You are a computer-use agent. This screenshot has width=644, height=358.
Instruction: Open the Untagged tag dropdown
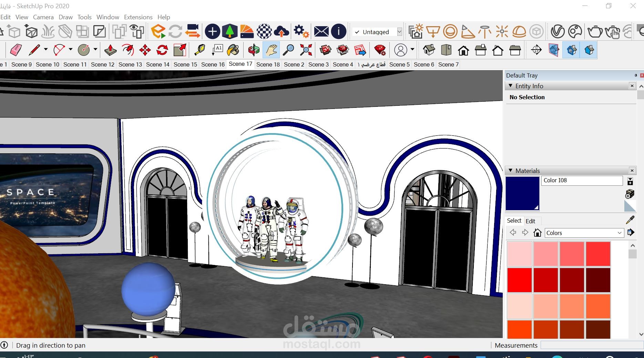click(x=377, y=32)
